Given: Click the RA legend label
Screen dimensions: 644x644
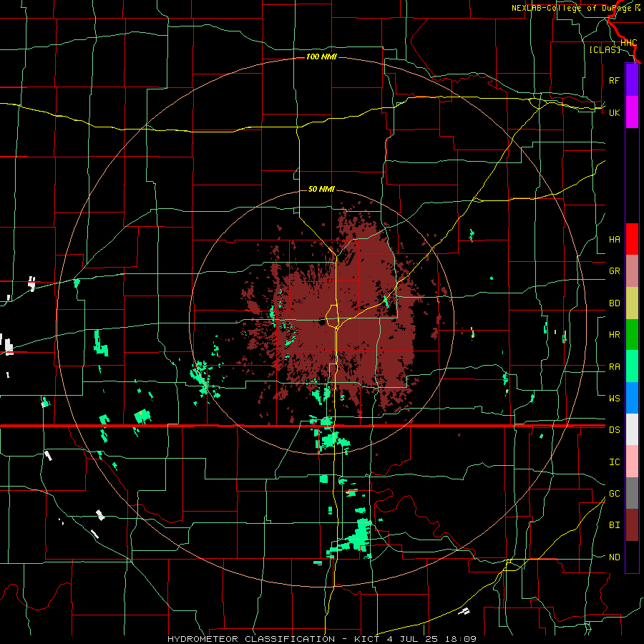Looking at the screenshot, I should pyautogui.click(x=614, y=367).
